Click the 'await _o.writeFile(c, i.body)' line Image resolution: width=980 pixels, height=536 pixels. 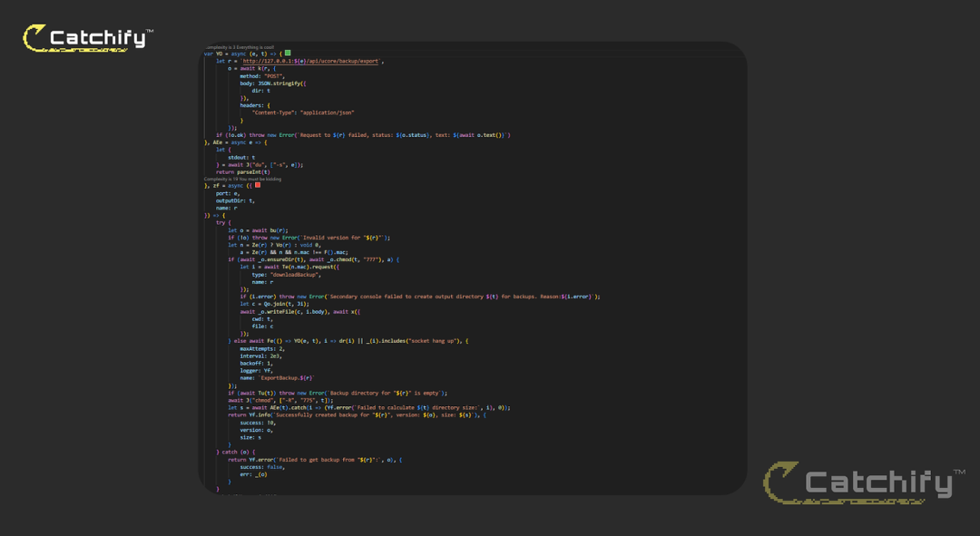pyautogui.click(x=300, y=312)
